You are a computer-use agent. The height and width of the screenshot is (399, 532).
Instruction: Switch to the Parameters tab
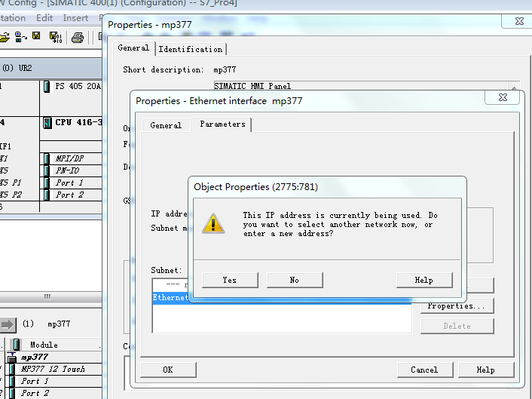click(222, 124)
